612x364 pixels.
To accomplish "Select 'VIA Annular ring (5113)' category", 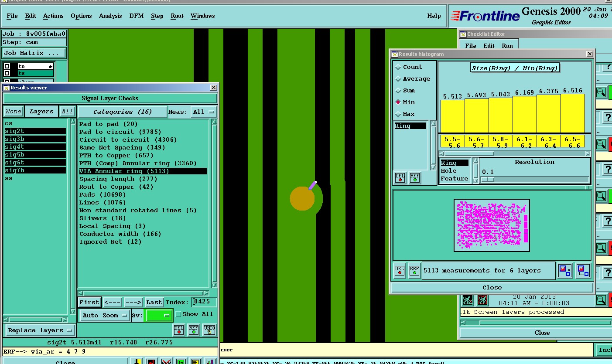I will click(x=143, y=171).
